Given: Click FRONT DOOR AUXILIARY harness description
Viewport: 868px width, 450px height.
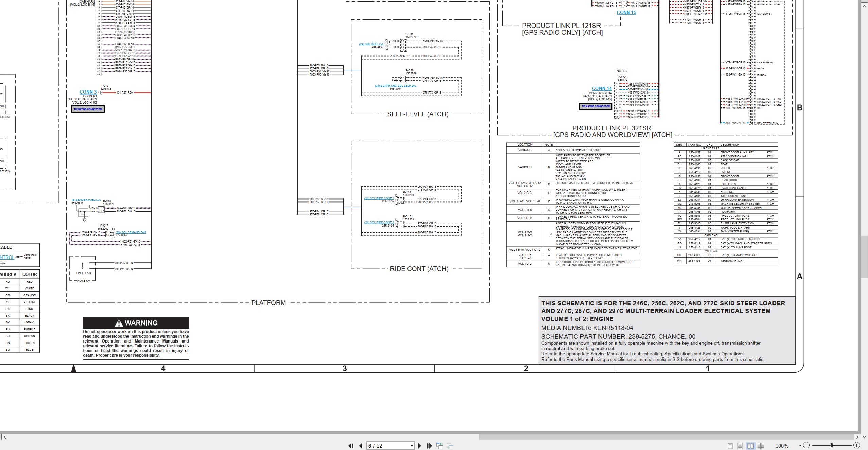Looking at the screenshot, I should click(737, 152).
